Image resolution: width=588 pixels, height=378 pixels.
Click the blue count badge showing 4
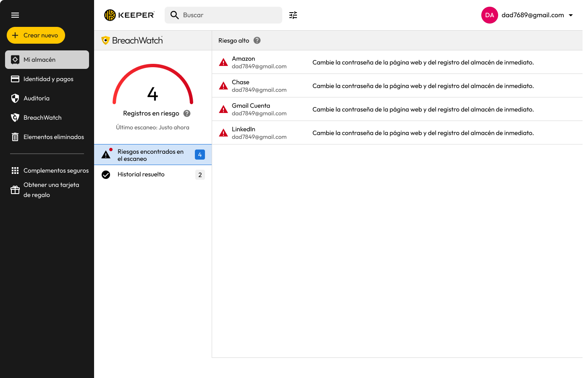click(200, 155)
